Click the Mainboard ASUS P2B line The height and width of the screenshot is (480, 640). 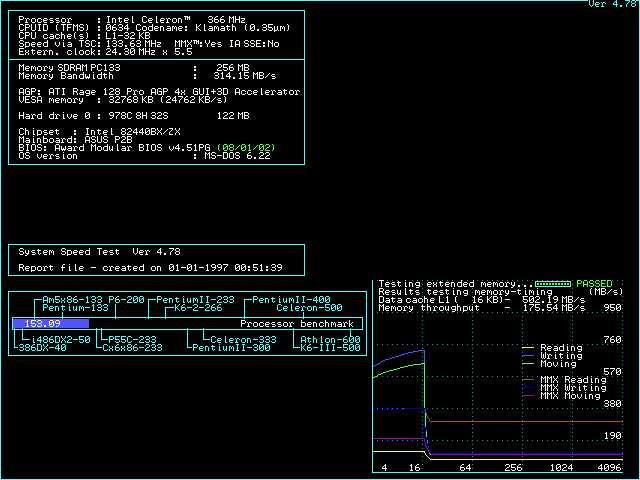click(76, 140)
